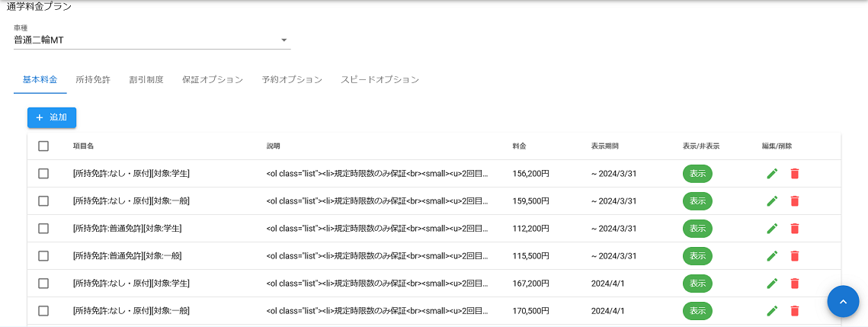Open the 車種 dropdown showing 普通二輪MT
Screen dimensions: 868x327
[x=152, y=40]
